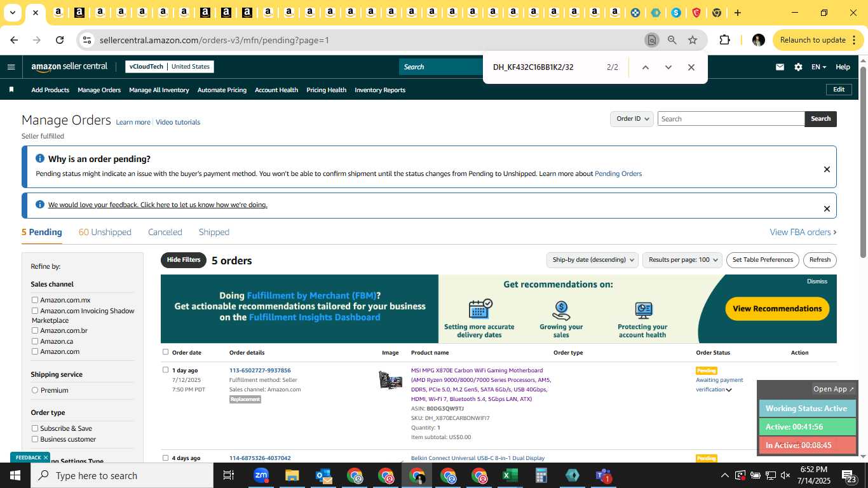Open the EN language dropdown

tap(818, 67)
